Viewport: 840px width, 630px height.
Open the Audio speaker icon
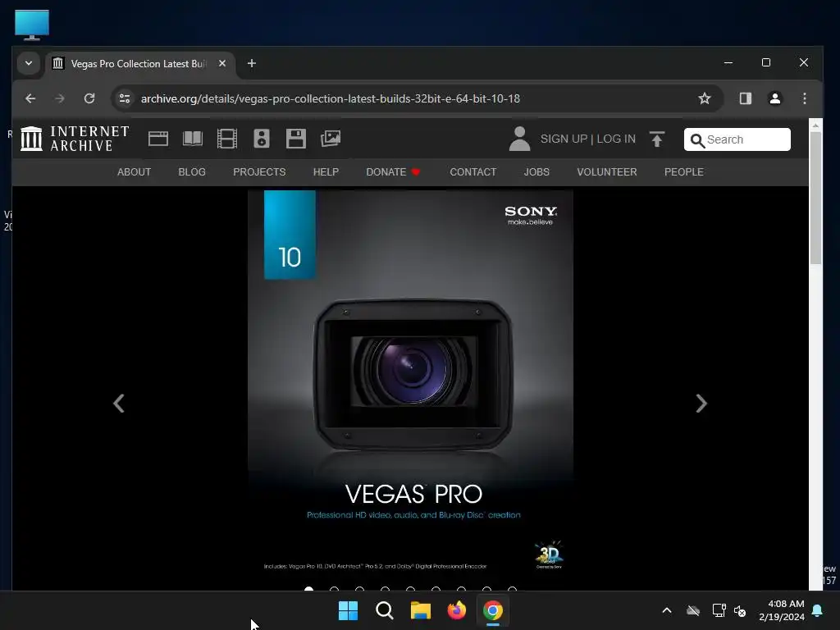(262, 139)
